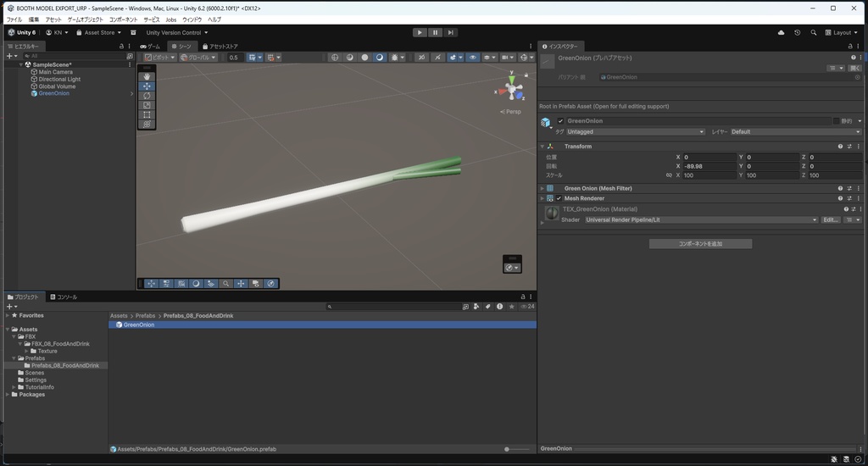Viewport: 868px width, 466px height.
Task: Expand the Green Onion Mesh Filter component
Action: [542, 189]
